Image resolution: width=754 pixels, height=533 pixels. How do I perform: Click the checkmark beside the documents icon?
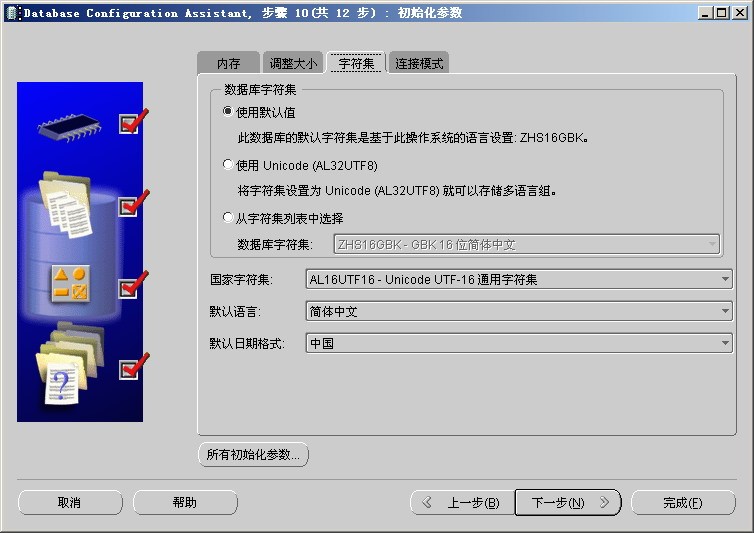(134, 203)
